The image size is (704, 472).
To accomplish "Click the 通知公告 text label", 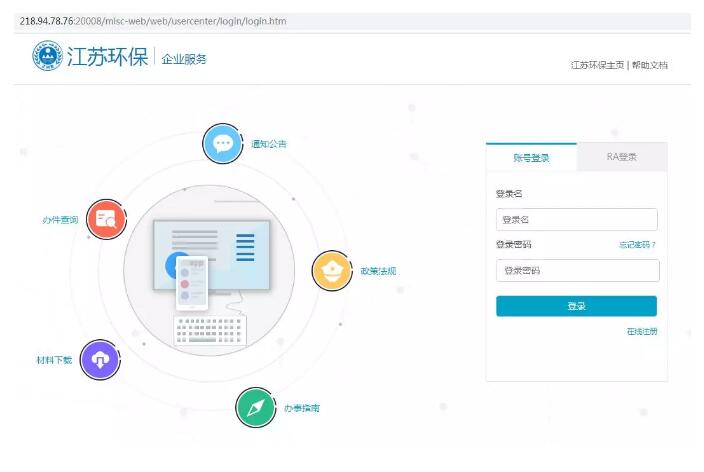I will (268, 144).
